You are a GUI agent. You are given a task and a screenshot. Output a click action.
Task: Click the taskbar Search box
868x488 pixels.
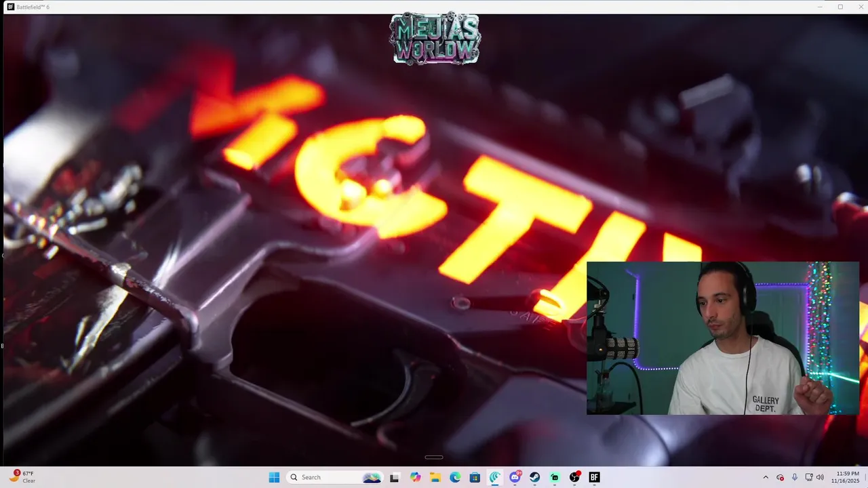click(x=336, y=477)
